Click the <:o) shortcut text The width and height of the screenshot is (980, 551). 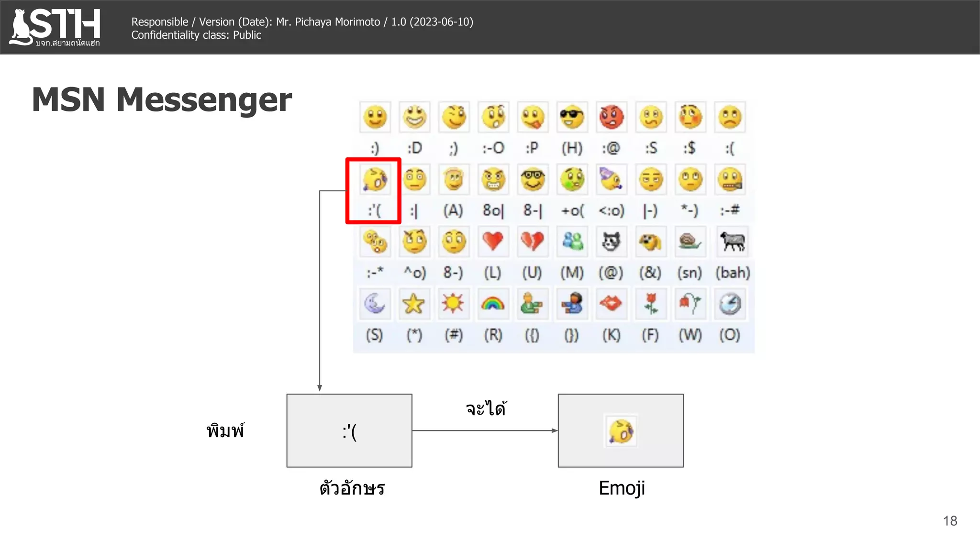(612, 210)
